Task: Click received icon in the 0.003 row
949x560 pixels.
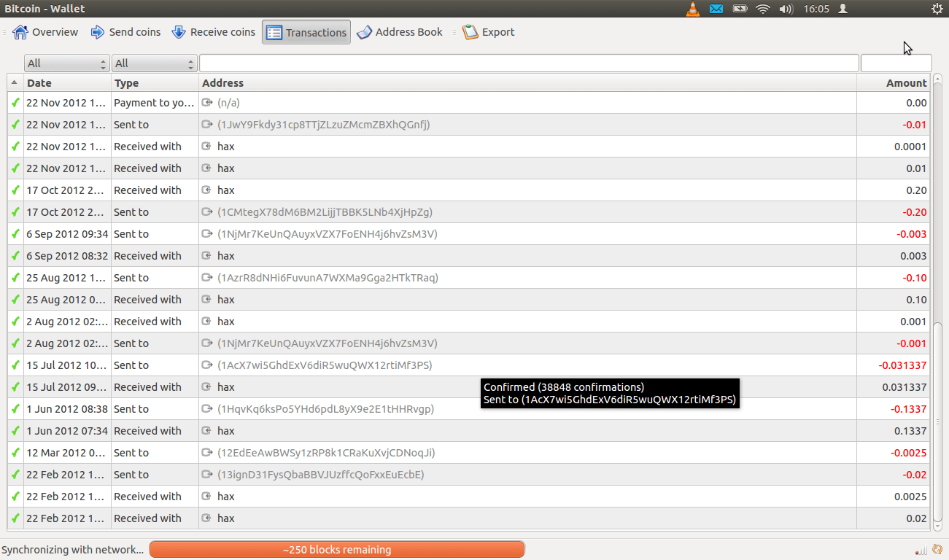Action: click(x=207, y=256)
